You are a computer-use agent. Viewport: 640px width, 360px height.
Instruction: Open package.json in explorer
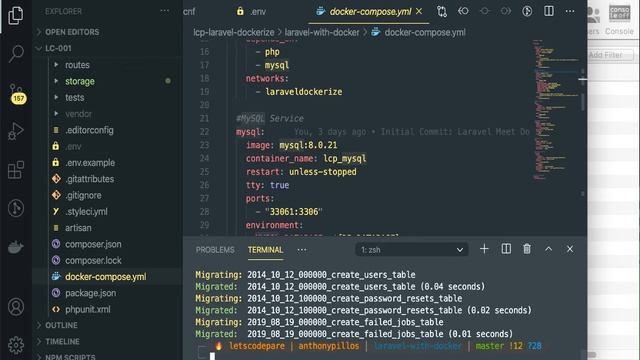(90, 293)
